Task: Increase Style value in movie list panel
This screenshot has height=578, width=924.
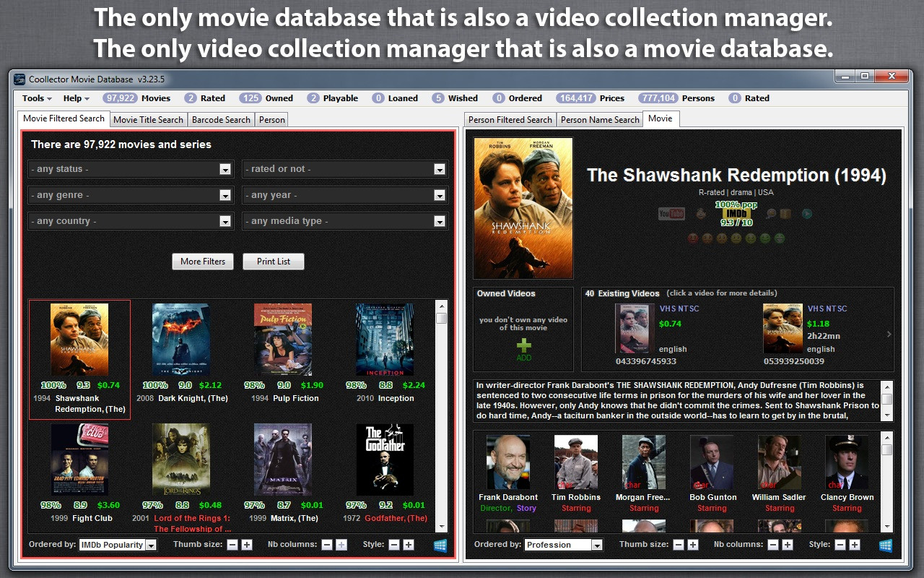Action: pos(409,545)
